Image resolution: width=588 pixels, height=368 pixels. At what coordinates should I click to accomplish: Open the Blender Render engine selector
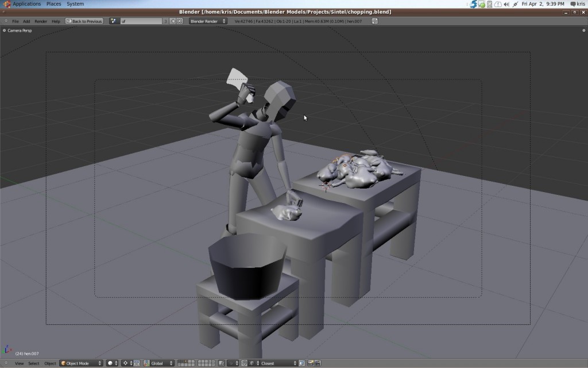click(x=207, y=21)
